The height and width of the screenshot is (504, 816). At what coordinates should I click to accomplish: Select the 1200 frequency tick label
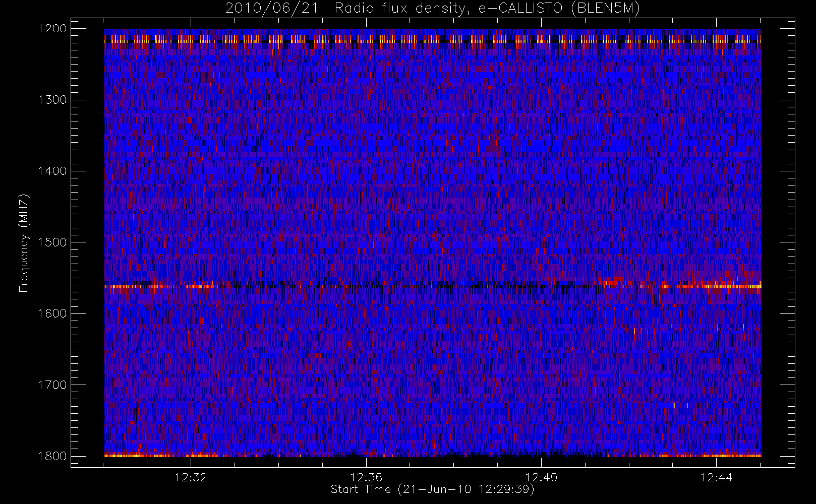tap(52, 29)
